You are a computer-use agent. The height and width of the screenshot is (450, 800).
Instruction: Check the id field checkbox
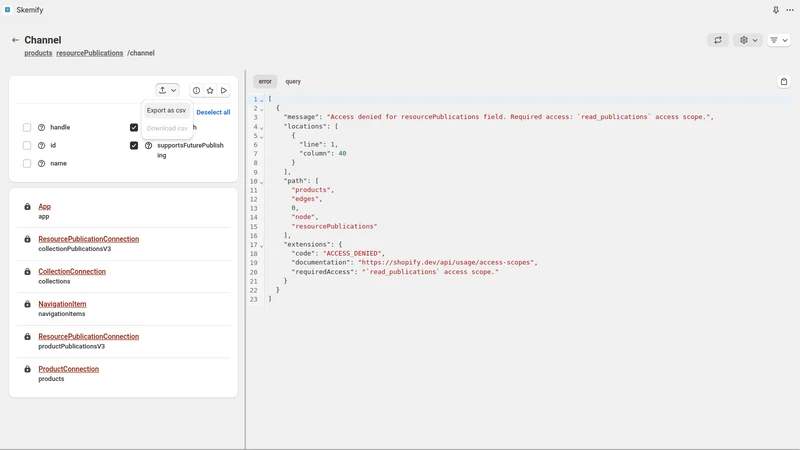27,145
